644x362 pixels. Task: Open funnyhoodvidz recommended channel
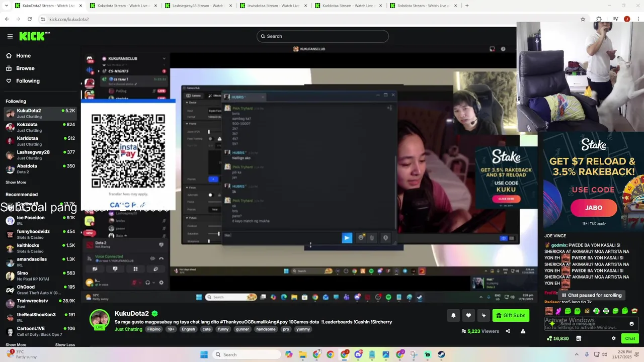point(40,234)
